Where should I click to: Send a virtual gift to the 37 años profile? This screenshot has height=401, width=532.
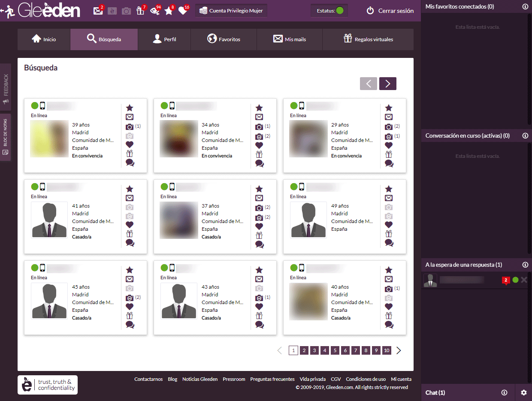click(x=259, y=235)
